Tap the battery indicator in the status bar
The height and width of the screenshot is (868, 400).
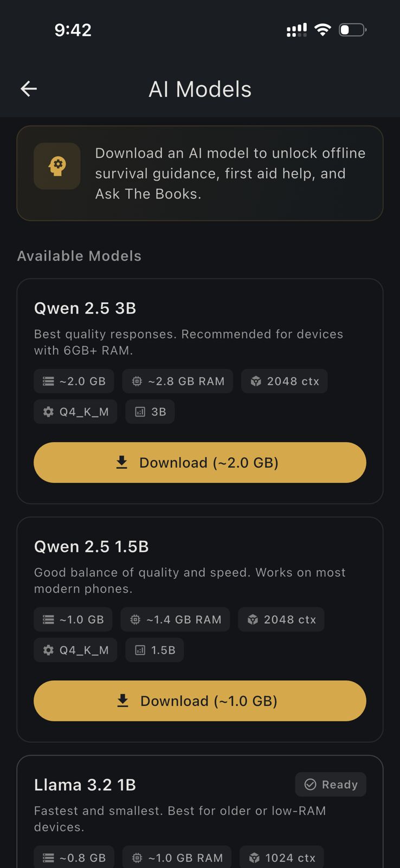(352, 30)
